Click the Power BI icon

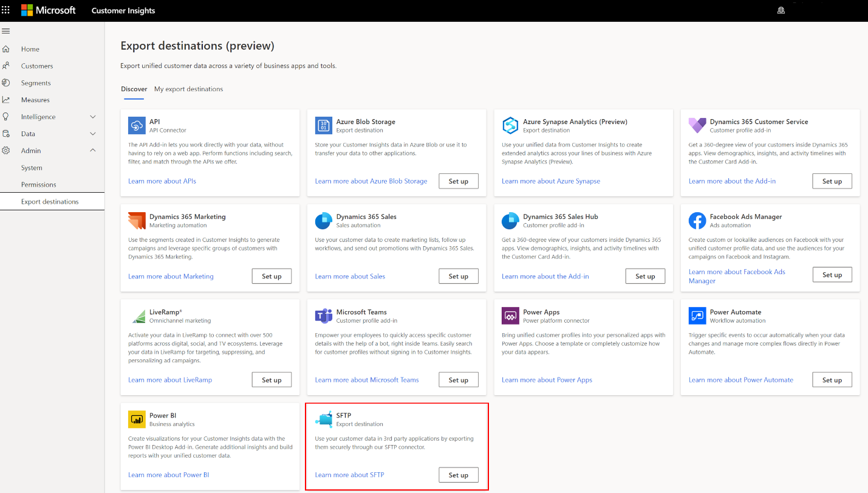point(137,419)
